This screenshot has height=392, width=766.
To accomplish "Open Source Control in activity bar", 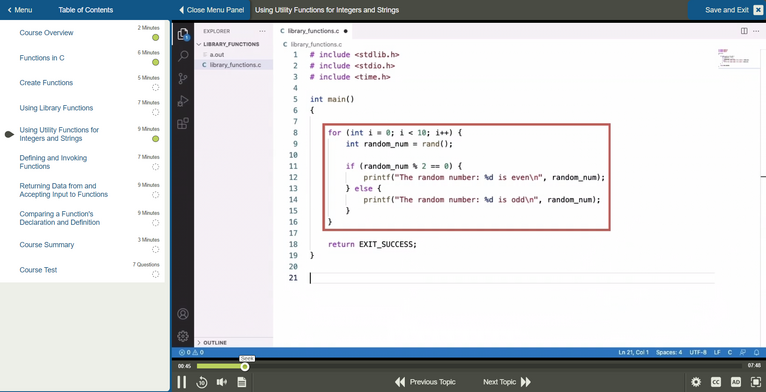I will pos(183,79).
